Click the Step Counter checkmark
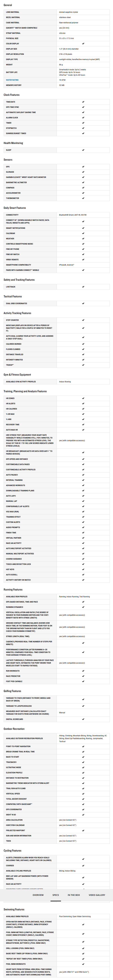This screenshot has height=980, width=113. coord(83,320)
